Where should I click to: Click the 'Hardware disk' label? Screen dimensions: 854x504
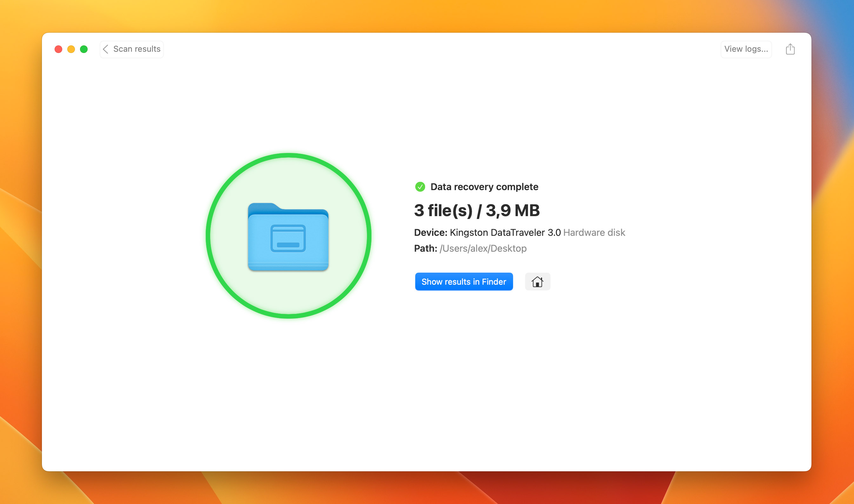[594, 233]
